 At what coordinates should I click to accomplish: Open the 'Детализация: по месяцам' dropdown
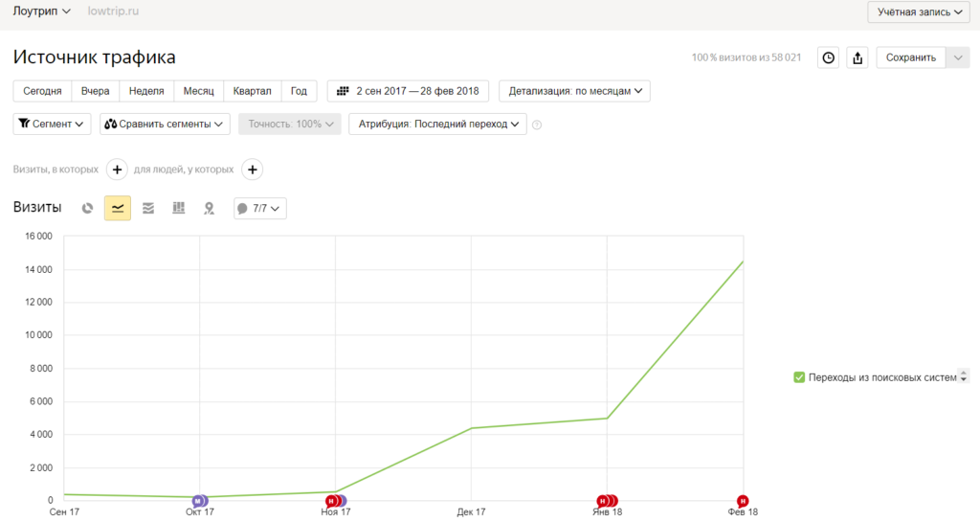[574, 91]
